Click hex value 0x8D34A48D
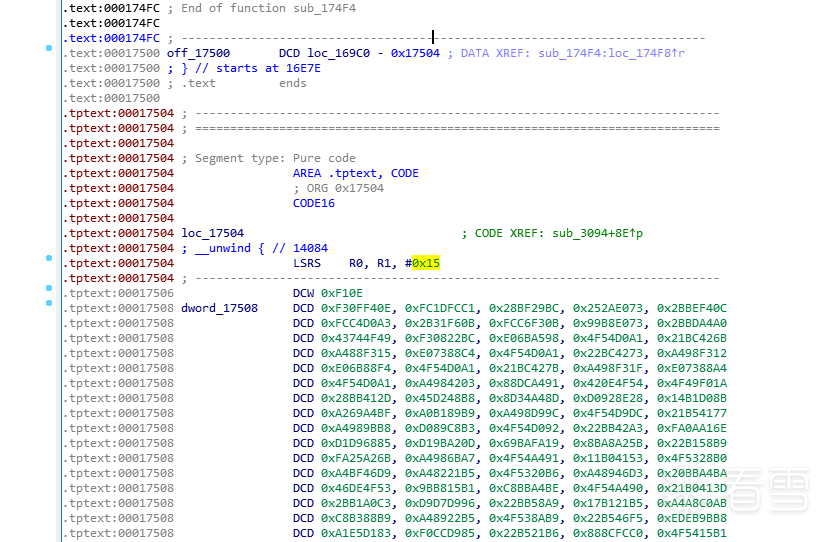Viewport: 831px width, 542px height. pyautogui.click(x=524, y=398)
